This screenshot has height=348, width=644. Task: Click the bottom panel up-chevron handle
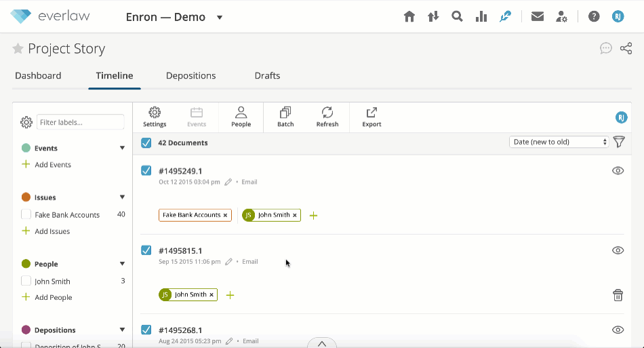coord(322,343)
